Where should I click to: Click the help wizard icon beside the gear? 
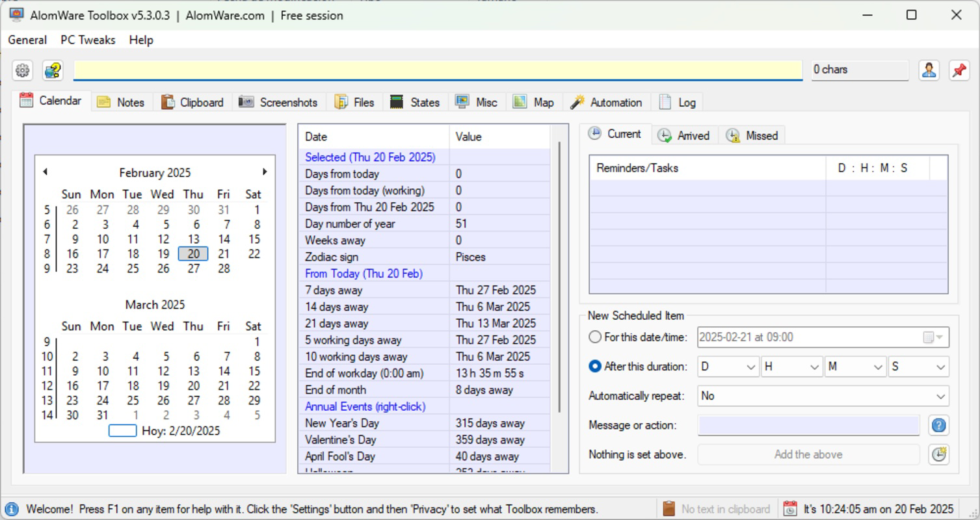52,70
